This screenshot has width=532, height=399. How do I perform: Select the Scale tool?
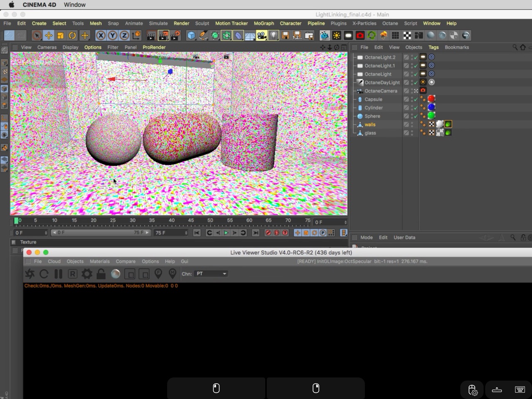click(x=61, y=36)
